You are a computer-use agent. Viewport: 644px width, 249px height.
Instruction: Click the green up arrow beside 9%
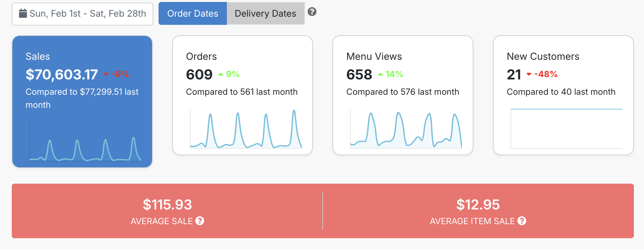pyautogui.click(x=221, y=74)
